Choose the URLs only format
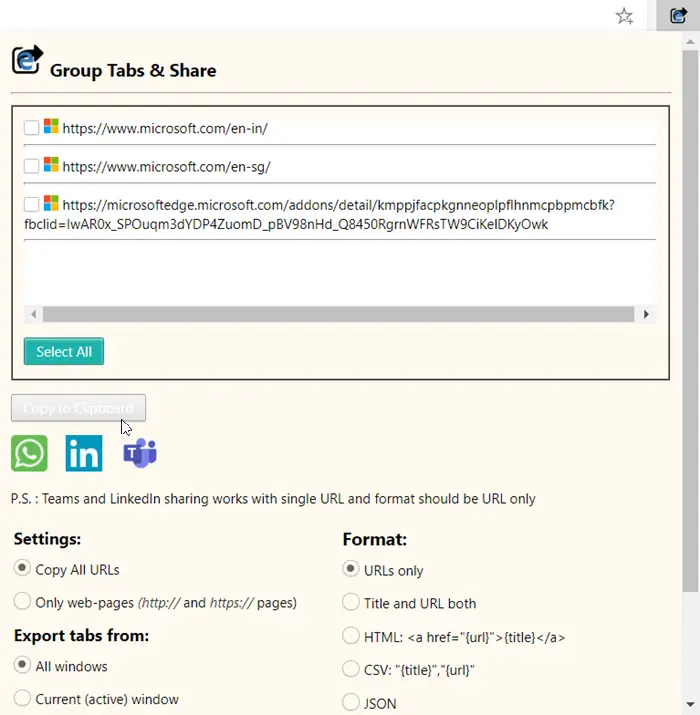This screenshot has width=700, height=715. (351, 569)
